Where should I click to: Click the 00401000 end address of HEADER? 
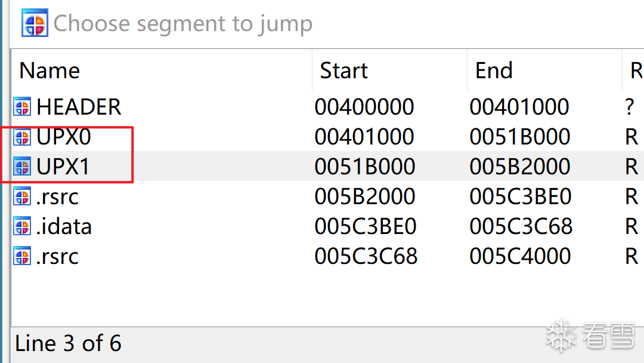(519, 107)
